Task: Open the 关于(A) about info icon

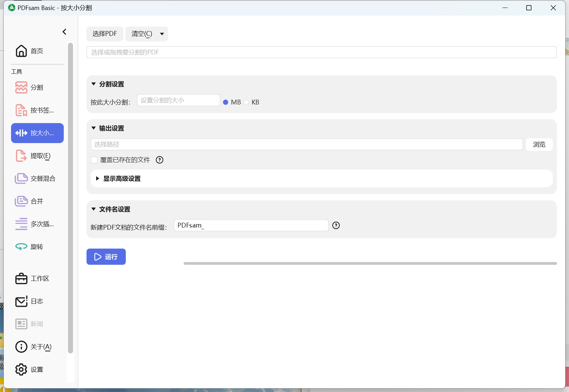Action: pyautogui.click(x=21, y=347)
